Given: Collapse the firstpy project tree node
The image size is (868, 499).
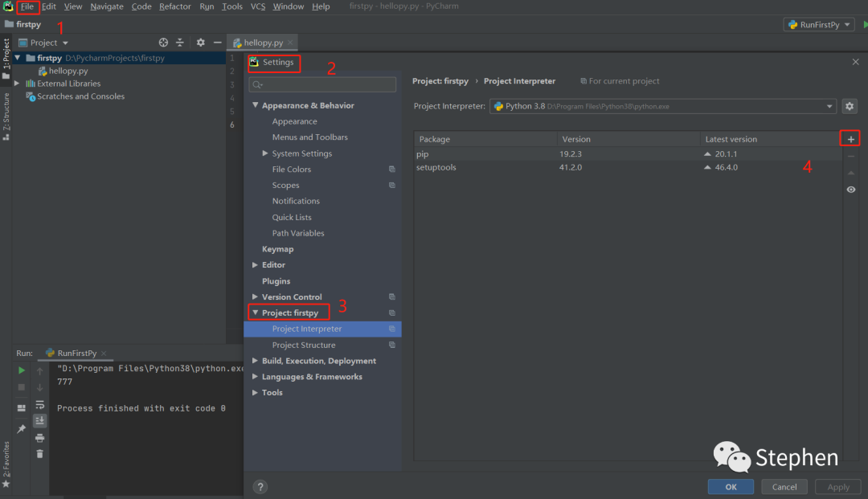Looking at the screenshot, I should point(17,58).
